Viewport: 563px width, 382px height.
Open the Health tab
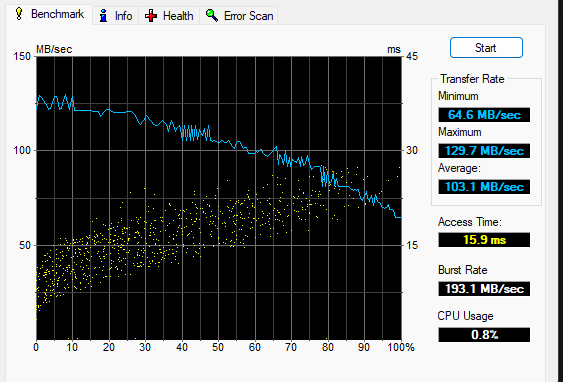coord(169,16)
